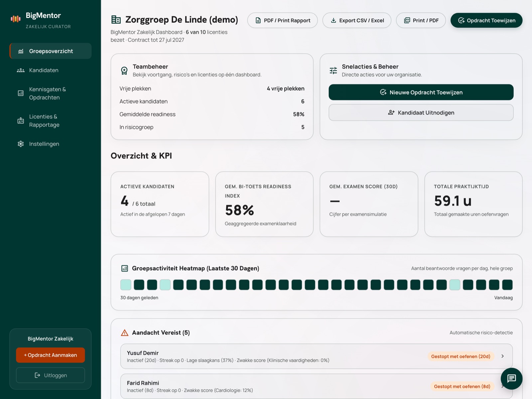The image size is (532, 399).
Task: Expand Yusuf Demir row chevron
Action: (503, 356)
